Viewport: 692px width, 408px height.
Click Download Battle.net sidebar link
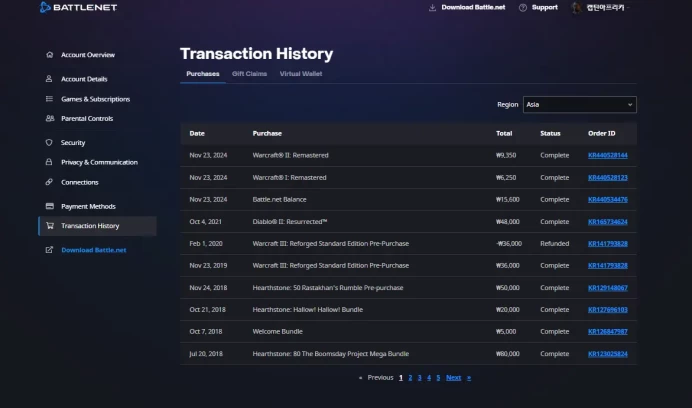[94, 250]
